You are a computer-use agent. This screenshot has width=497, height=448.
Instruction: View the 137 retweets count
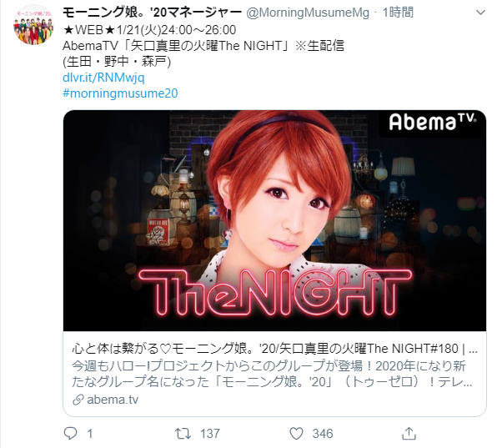pos(210,434)
